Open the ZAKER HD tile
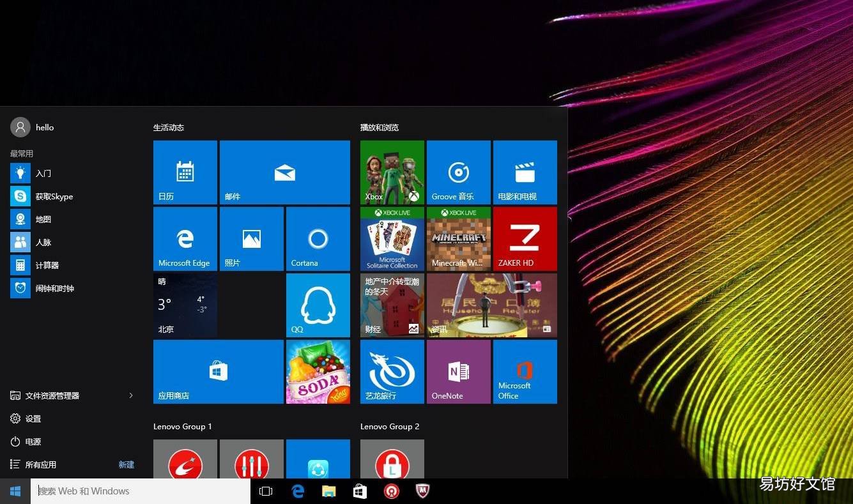The width and height of the screenshot is (853, 504). (525, 239)
